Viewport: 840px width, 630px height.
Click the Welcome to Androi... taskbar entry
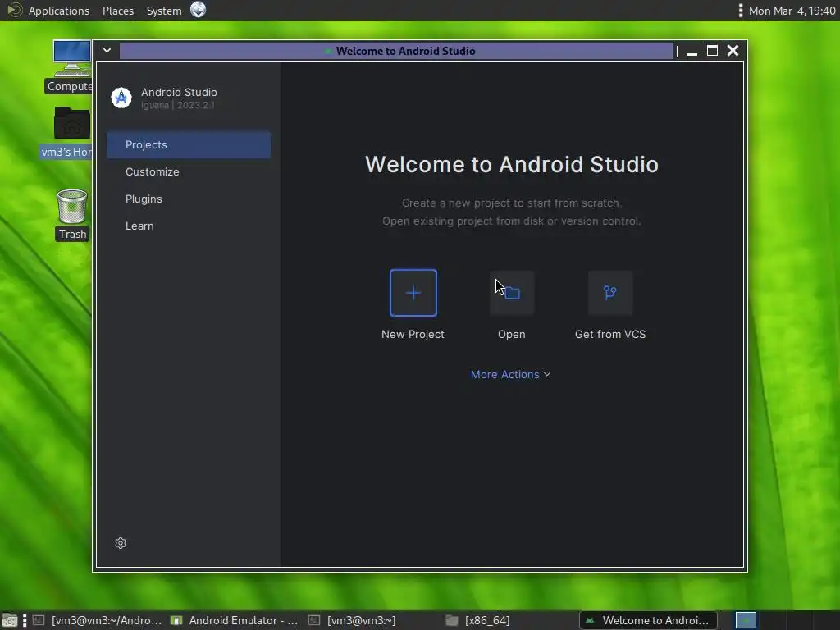pos(648,620)
